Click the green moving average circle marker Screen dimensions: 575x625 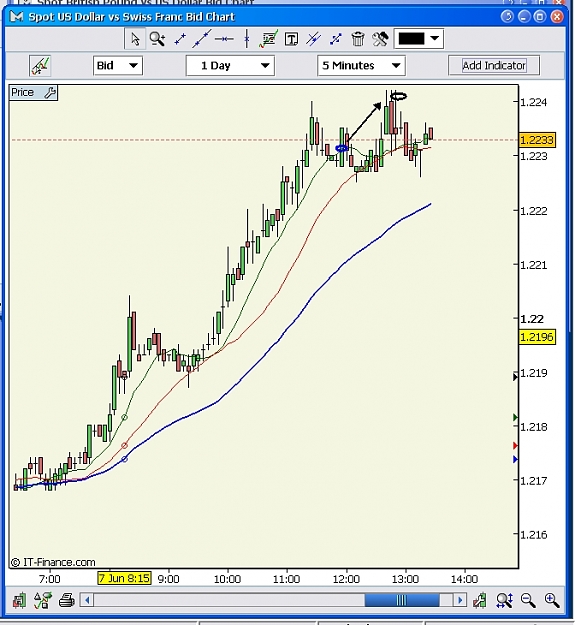coord(124,417)
